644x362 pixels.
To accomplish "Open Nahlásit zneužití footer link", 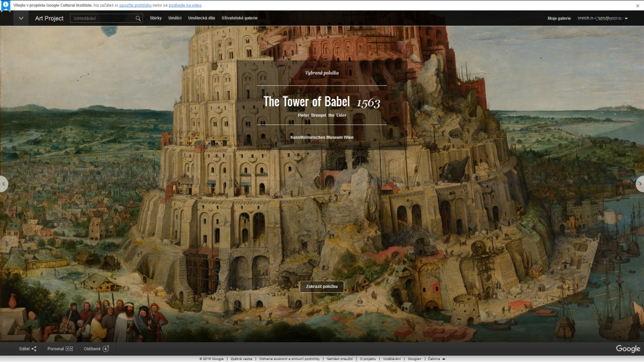I will tap(339, 359).
